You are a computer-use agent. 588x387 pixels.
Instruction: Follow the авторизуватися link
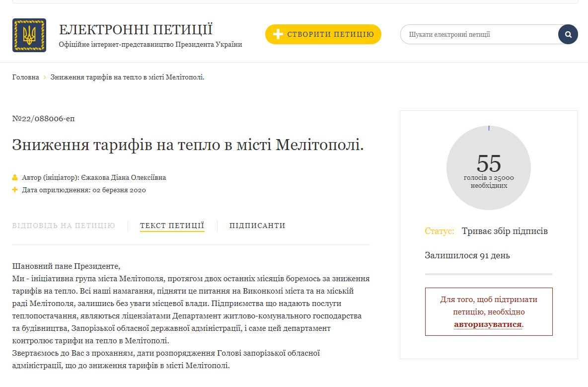pyautogui.click(x=488, y=324)
